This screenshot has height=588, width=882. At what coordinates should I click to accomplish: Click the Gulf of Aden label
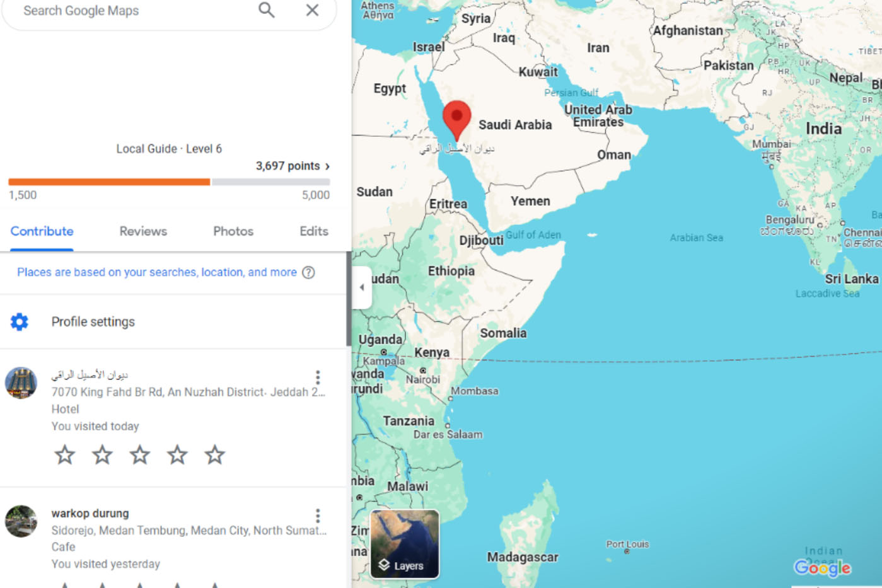(533, 235)
